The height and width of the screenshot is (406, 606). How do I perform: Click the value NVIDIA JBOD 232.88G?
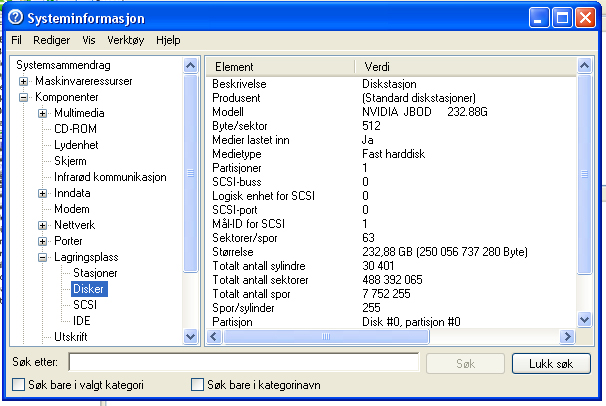[425, 112]
